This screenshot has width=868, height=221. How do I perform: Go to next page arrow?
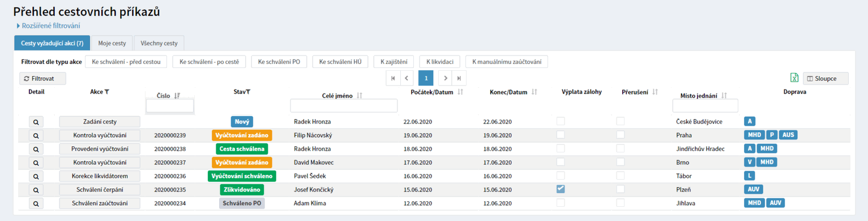446,78
